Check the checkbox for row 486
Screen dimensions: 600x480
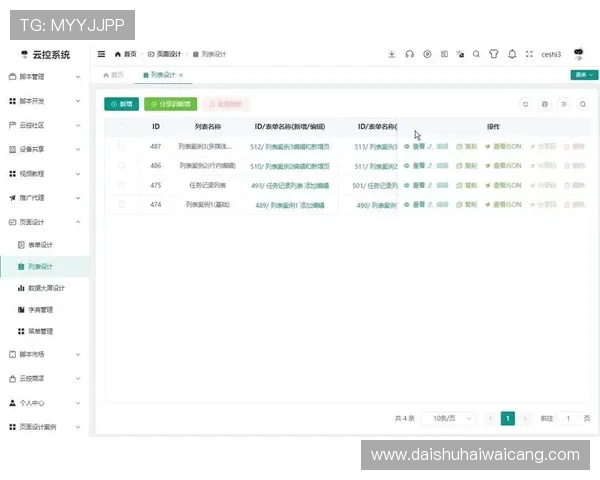tap(121, 165)
